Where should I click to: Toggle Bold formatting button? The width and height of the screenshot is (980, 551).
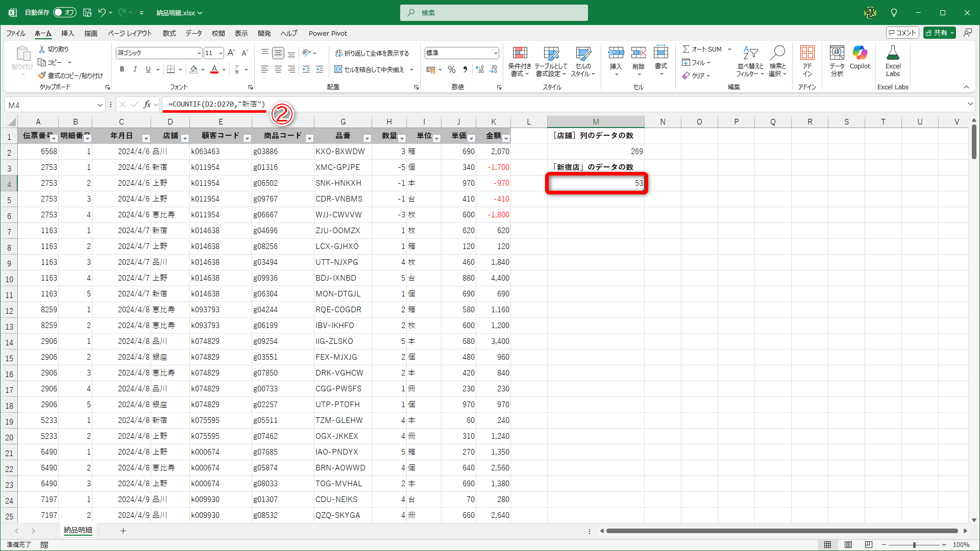coord(122,69)
